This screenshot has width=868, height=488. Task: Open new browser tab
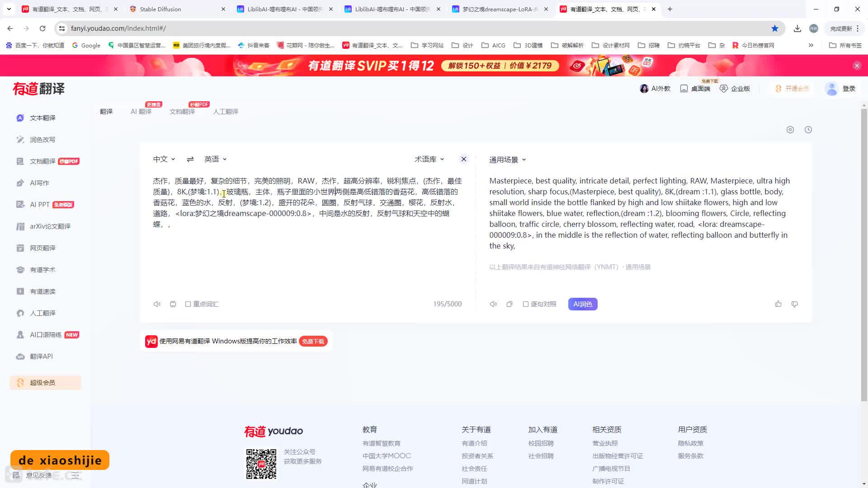[670, 9]
